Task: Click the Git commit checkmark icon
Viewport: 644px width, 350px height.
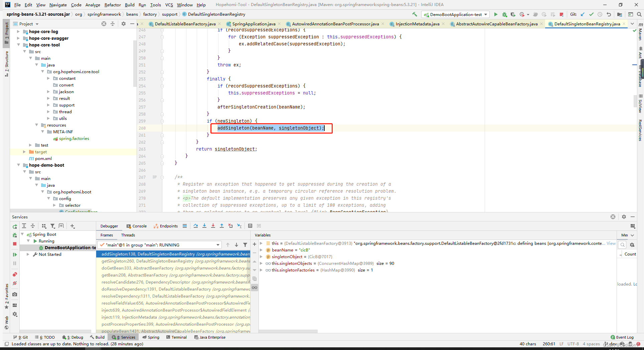Action: 591,14
